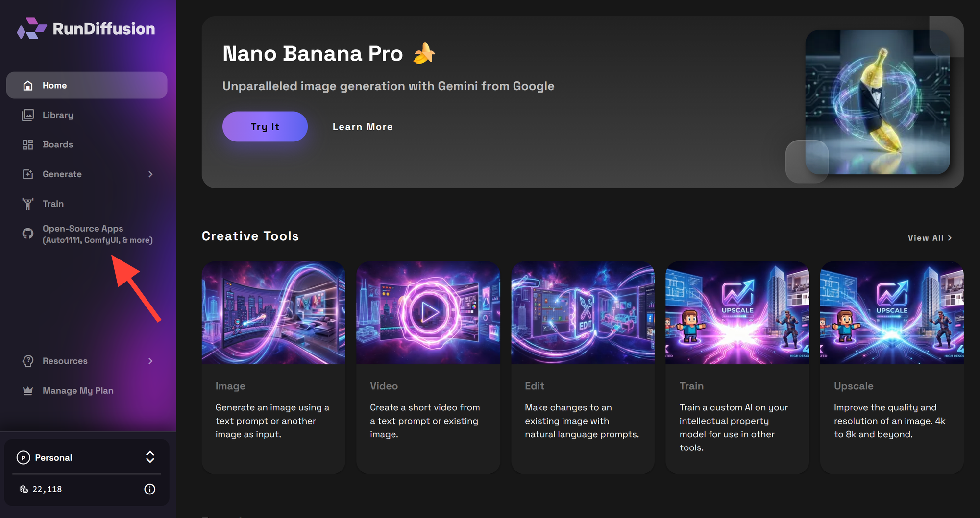Screen dimensions: 980x518
Task: Go to the Home menu item
Action: [x=87, y=85]
